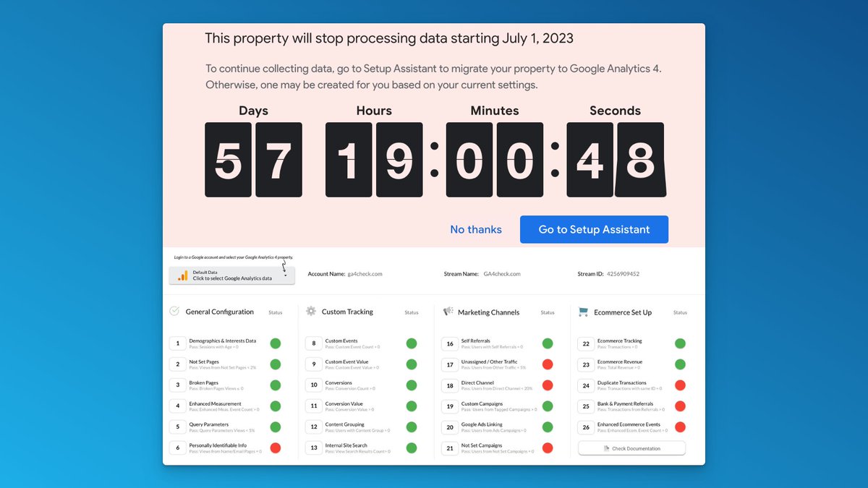Click green status dot for Conversions
The width and height of the screenshot is (868, 488).
(x=412, y=385)
